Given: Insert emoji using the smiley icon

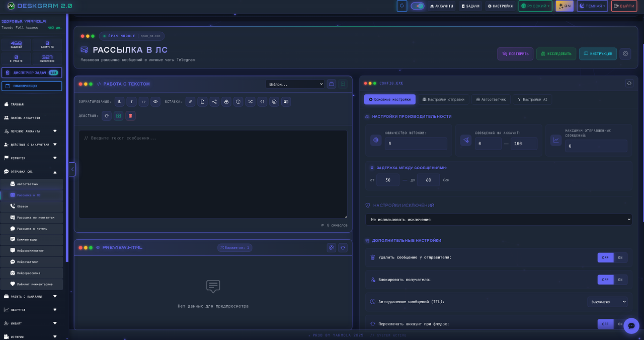Looking at the screenshot, I should 274,102.
